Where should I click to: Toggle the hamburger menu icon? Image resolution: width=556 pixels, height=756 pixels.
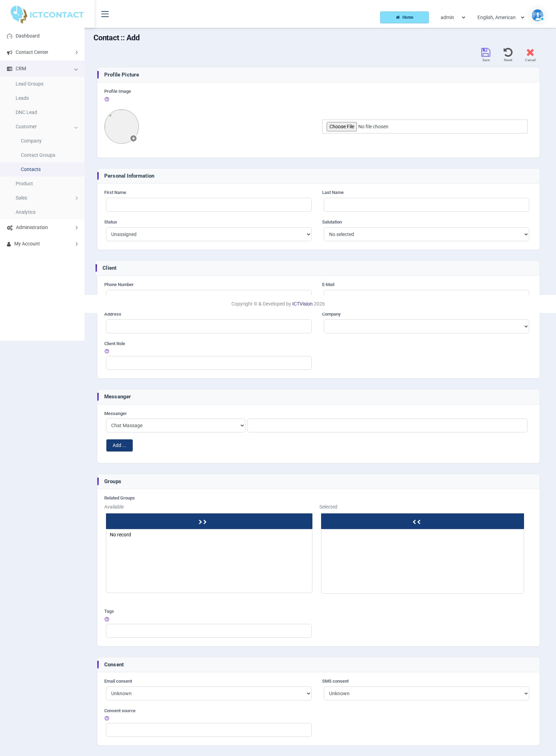click(x=105, y=14)
